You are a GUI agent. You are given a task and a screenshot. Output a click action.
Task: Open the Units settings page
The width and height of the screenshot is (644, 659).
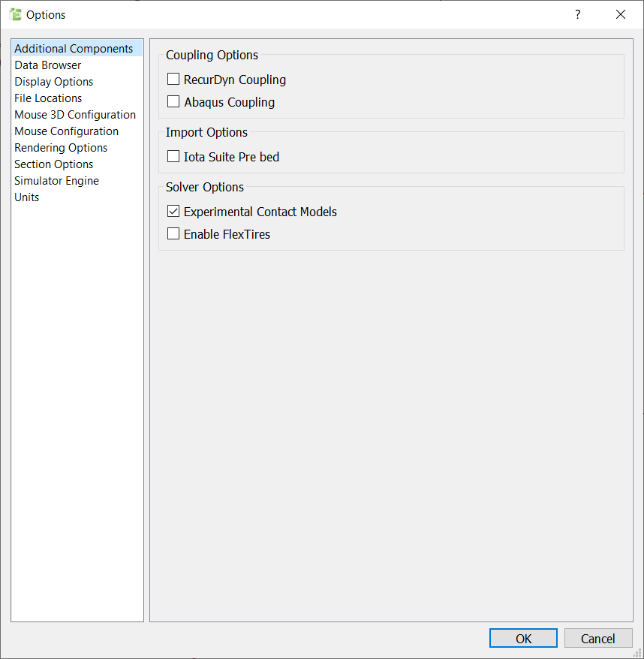[x=27, y=197]
